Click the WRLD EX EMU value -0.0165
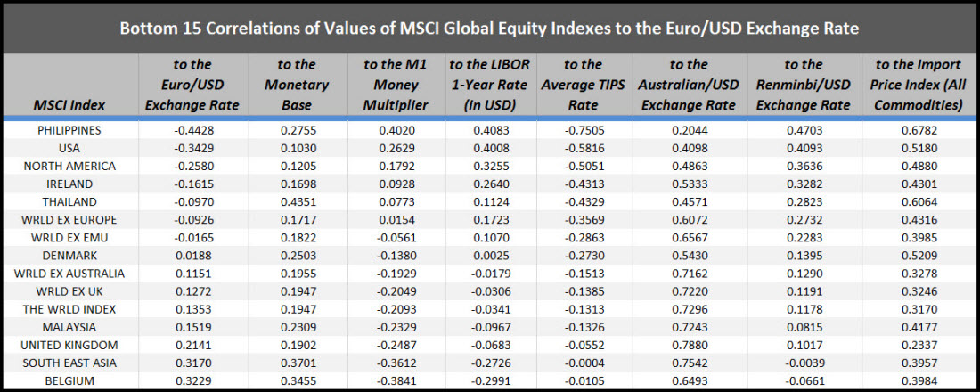This screenshot has width=980, height=392. (192, 237)
